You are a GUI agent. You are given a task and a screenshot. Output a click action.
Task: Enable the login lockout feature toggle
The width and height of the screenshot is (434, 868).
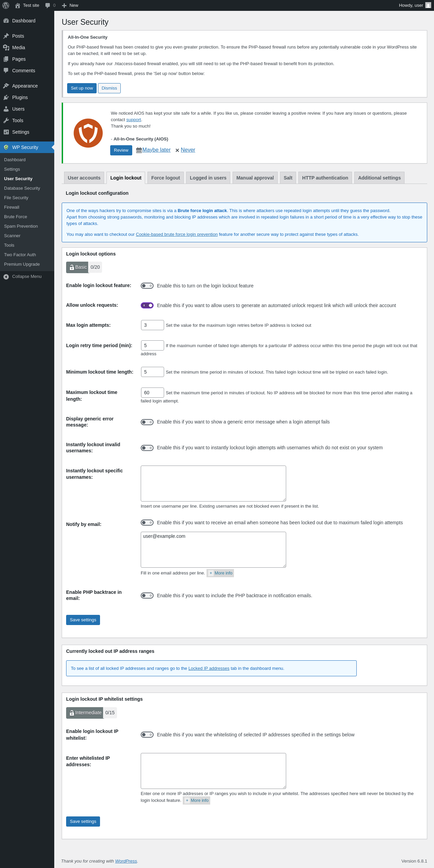point(147,286)
